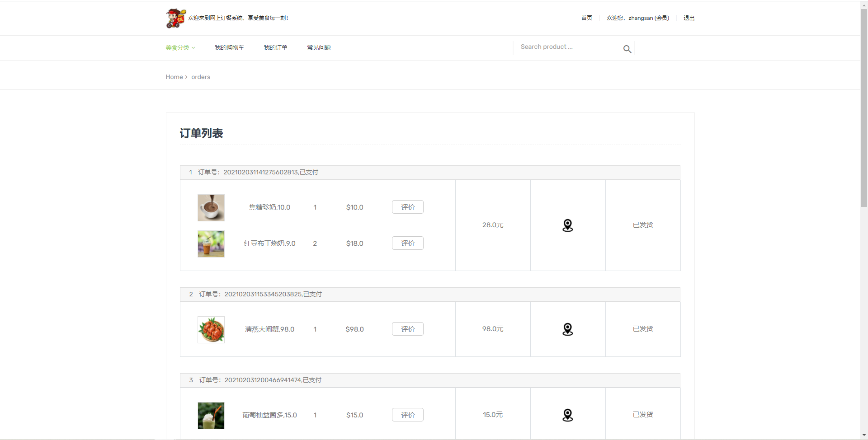Image resolution: width=868 pixels, height=440 pixels.
Task: Click the 退出 logout link
Action: point(689,18)
